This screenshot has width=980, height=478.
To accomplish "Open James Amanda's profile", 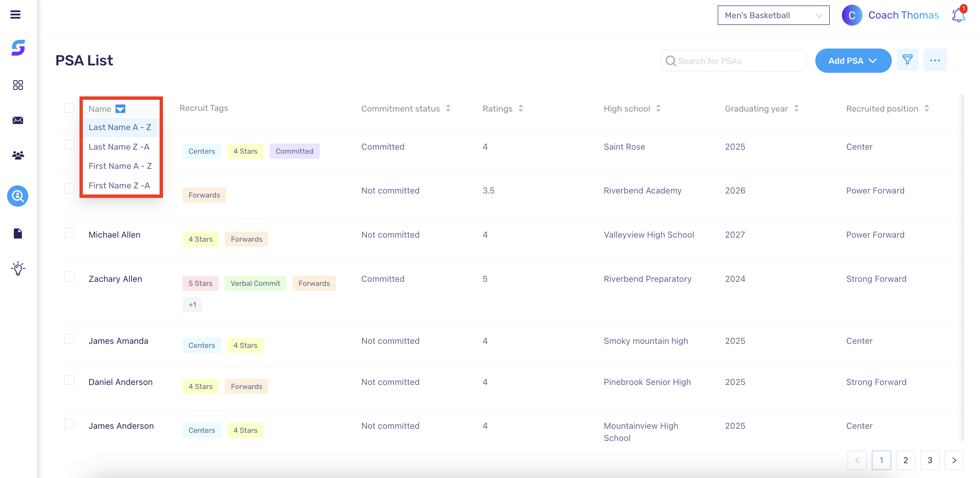I will click(x=118, y=341).
